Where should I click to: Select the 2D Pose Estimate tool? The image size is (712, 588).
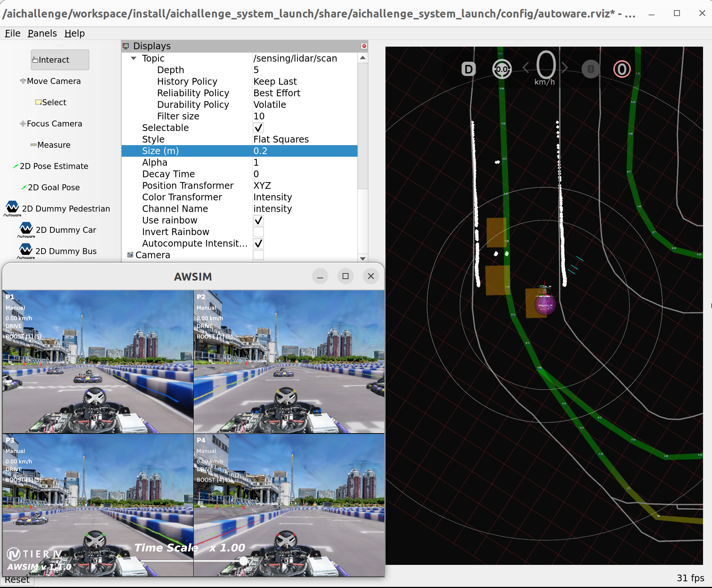50,166
